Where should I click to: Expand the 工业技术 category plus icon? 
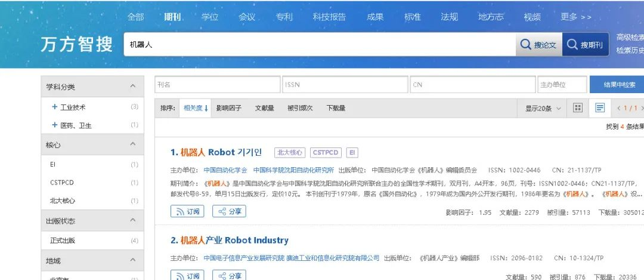(x=55, y=107)
